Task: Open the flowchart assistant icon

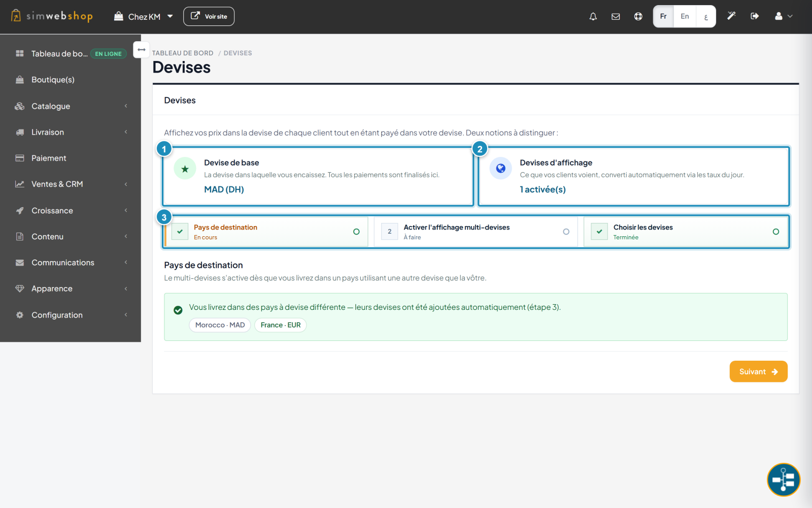Action: point(783,480)
